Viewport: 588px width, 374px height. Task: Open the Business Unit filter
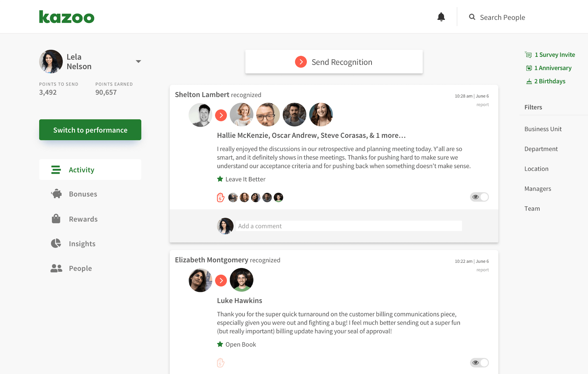[x=543, y=129]
